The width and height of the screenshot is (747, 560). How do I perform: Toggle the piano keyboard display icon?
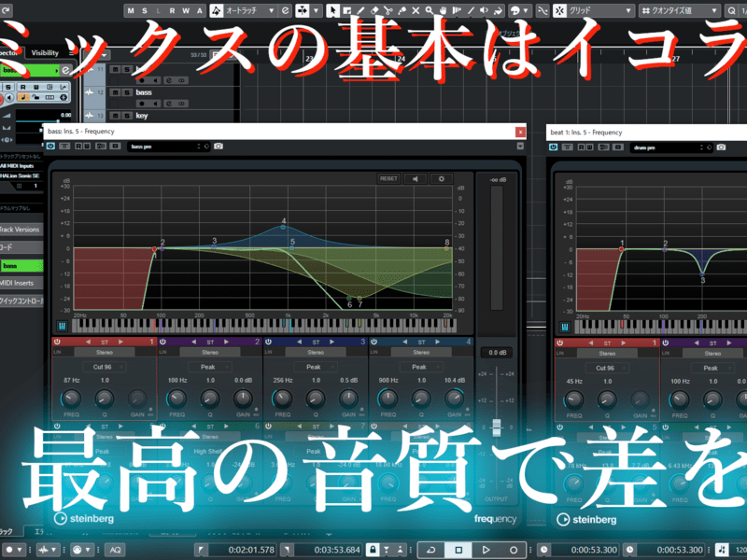click(63, 327)
